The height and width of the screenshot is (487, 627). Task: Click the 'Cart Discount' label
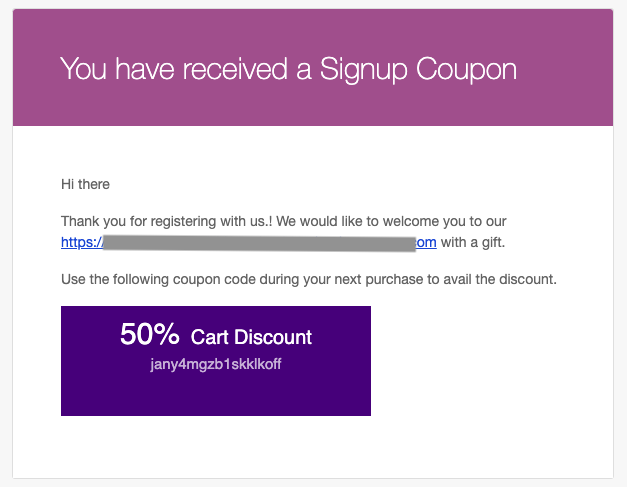(x=251, y=337)
